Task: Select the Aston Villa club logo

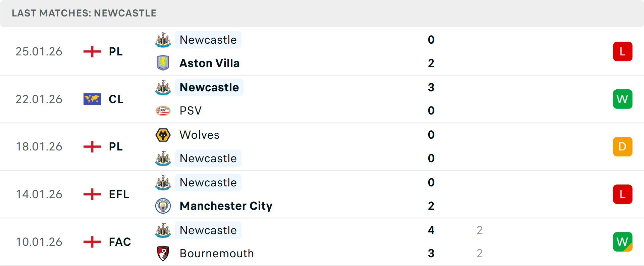Action: point(163,63)
